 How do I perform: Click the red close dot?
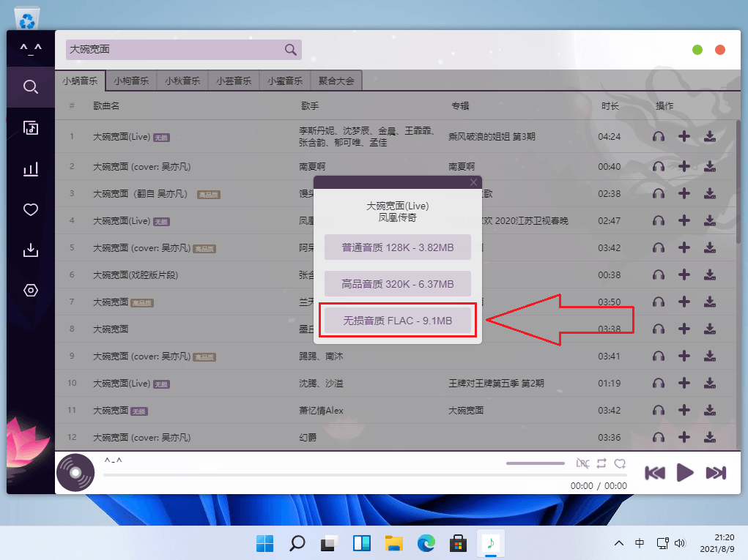click(x=720, y=50)
